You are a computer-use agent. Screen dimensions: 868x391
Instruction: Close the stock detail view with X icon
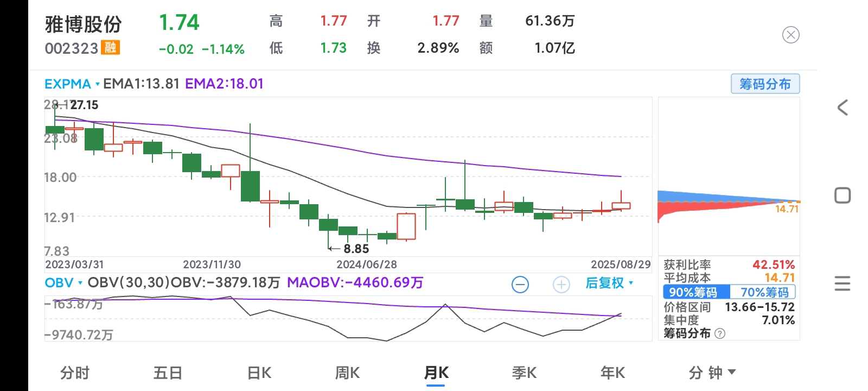(791, 35)
